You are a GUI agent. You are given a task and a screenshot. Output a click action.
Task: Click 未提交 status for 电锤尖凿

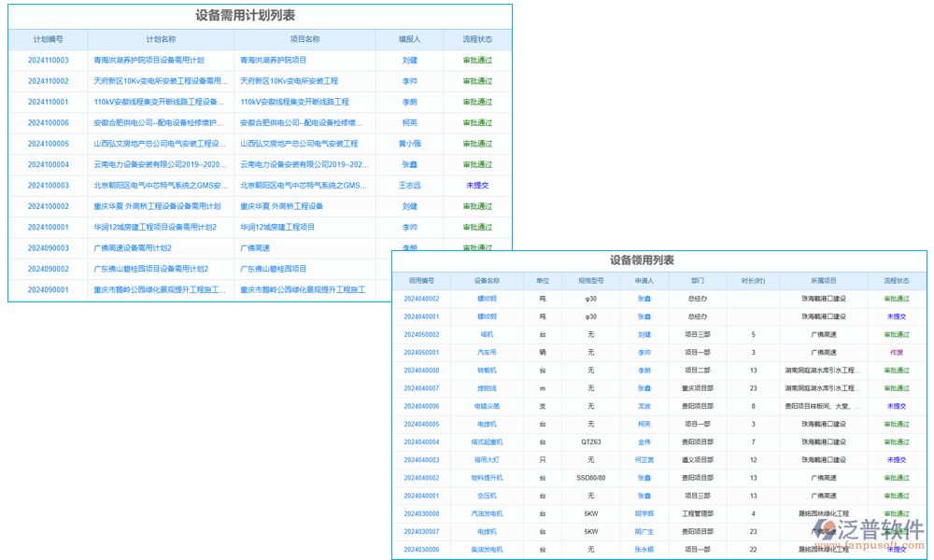pyautogui.click(x=898, y=406)
